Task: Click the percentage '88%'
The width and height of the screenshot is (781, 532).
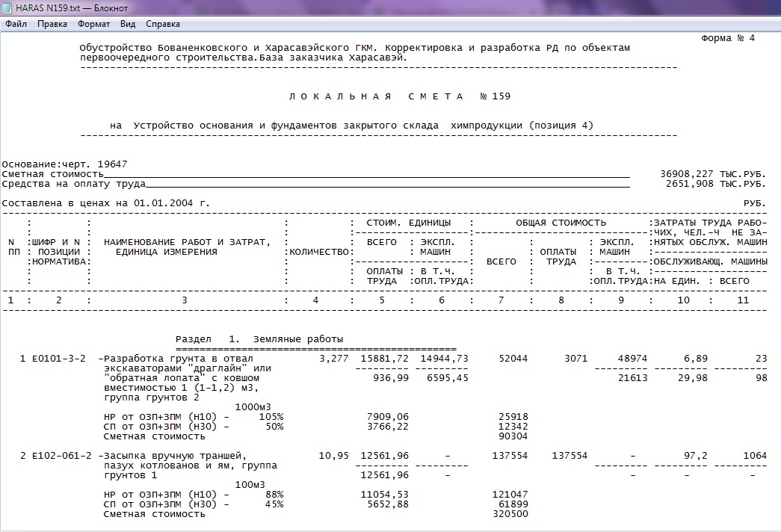Action: tap(274, 495)
